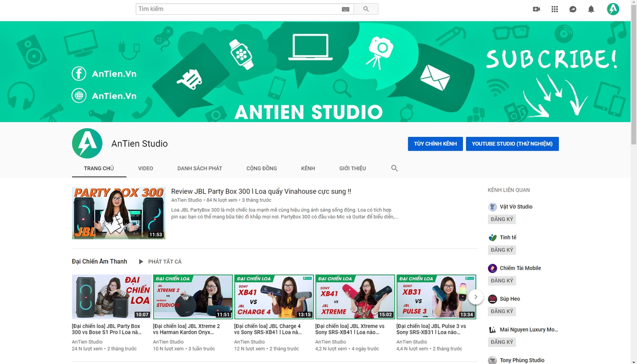Open Vật Vờ Studio channel avatar
637x364 pixels.
493,206
